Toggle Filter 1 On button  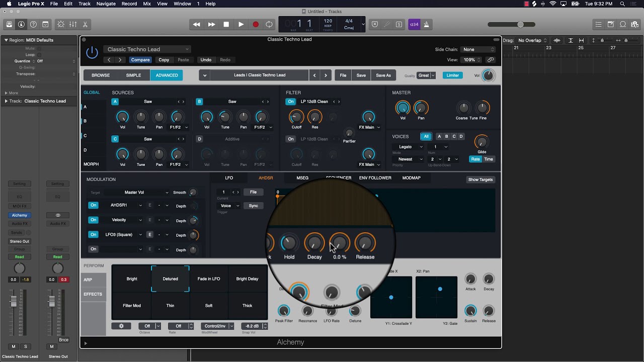coord(291,102)
